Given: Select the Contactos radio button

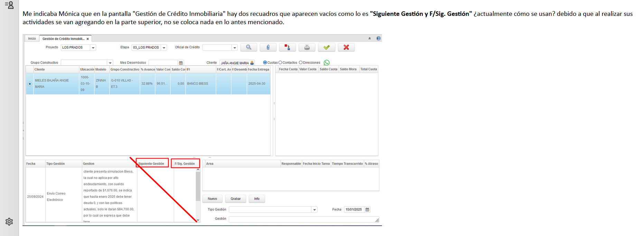Looking at the screenshot, I should coord(280,63).
